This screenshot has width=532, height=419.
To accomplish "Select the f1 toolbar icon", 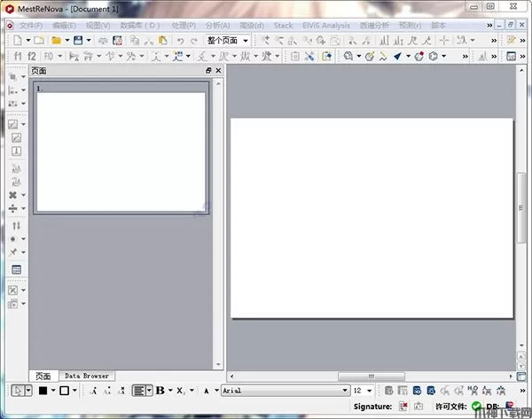I will coord(18,57).
